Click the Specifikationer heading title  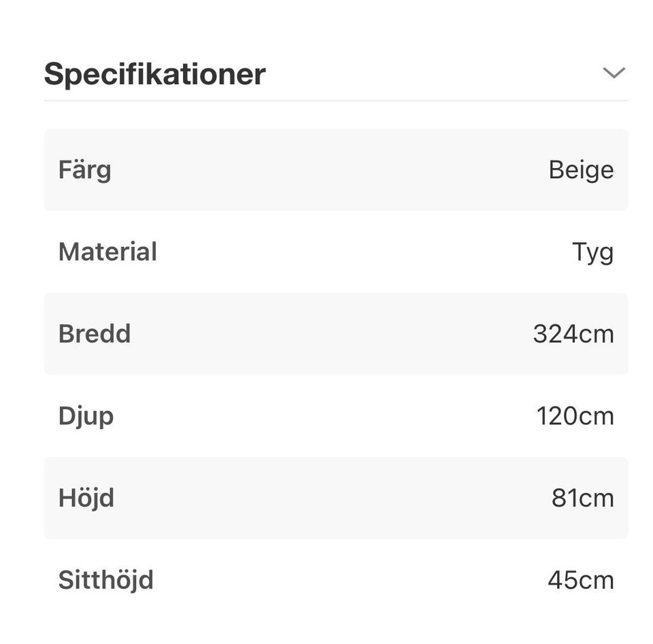(x=154, y=73)
